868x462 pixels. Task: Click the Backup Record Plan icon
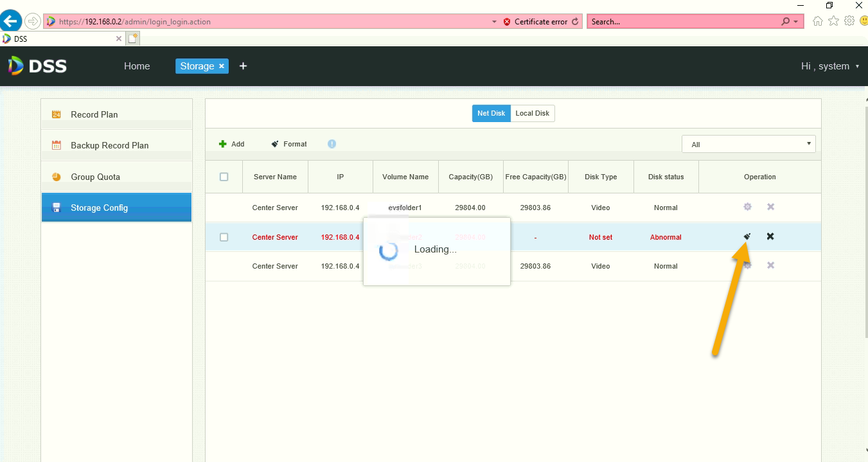coord(56,145)
